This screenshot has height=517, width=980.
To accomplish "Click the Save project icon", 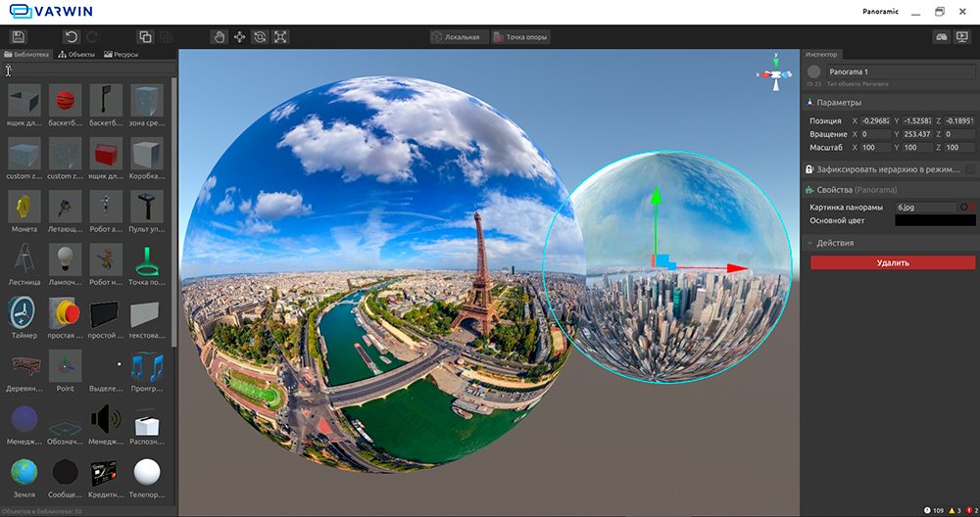I will (x=18, y=36).
